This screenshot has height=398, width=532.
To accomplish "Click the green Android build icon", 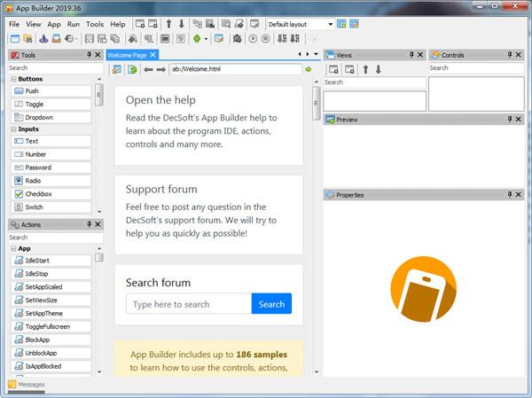I will [197, 39].
